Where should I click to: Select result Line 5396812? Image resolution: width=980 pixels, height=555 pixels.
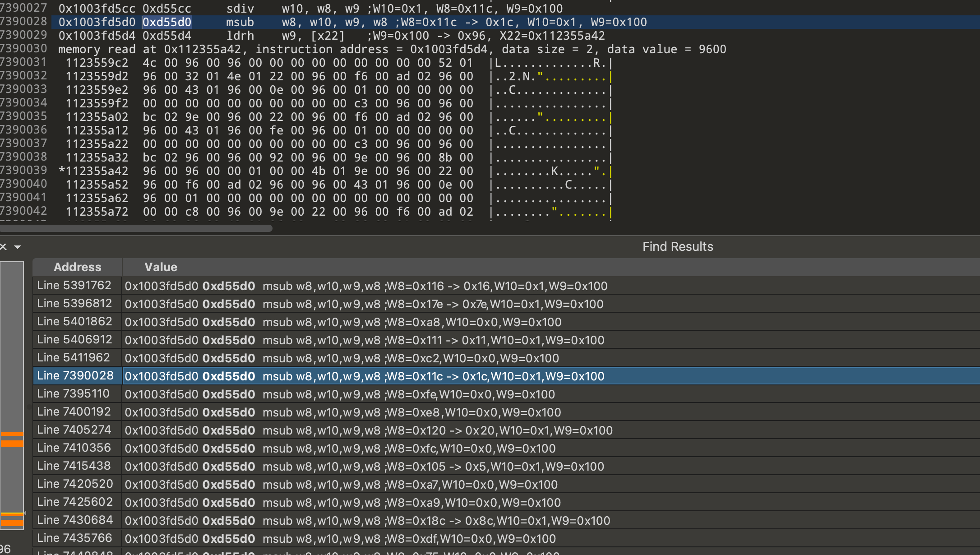pyautogui.click(x=74, y=304)
